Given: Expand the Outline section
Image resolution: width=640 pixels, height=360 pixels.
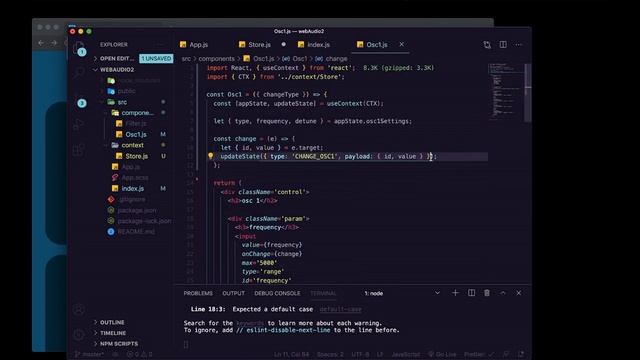Looking at the screenshot, I should click(x=112, y=322).
